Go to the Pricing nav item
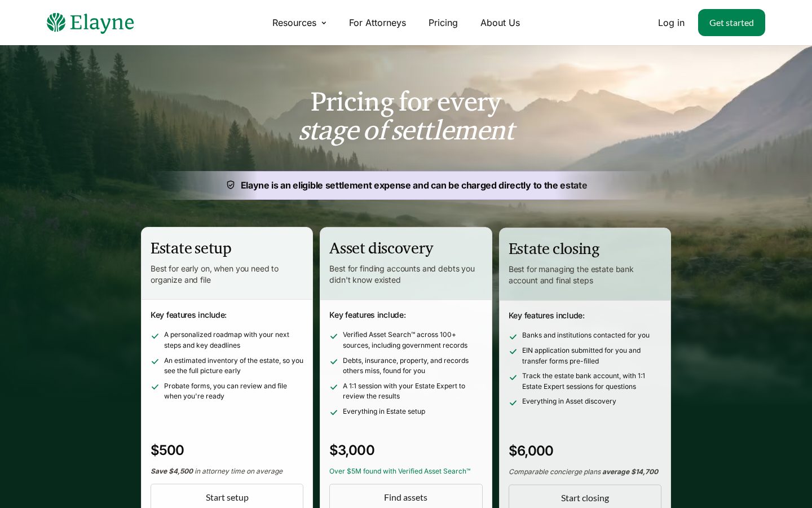The image size is (812, 508). (x=443, y=23)
